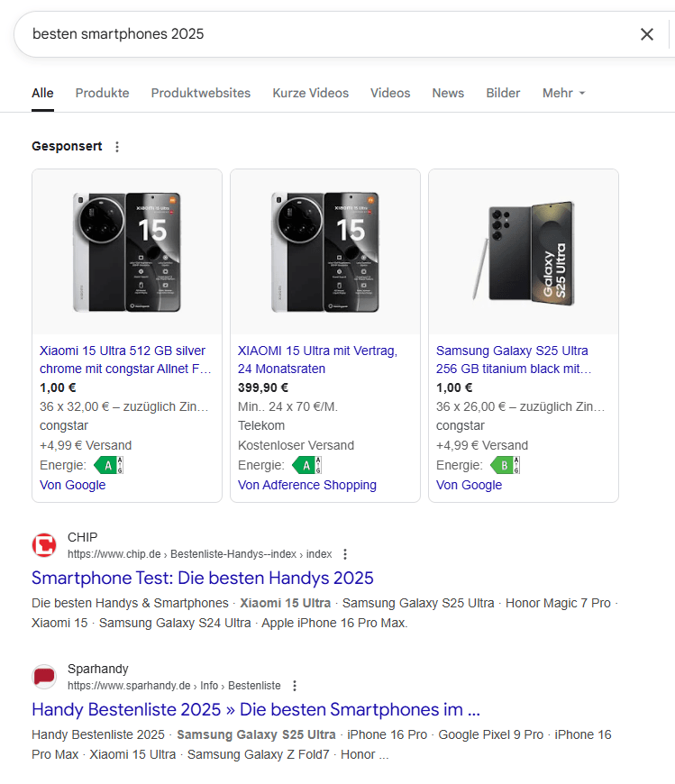Viewport: 675px width, 784px height.
Task: Open the three-dot menu for the Sparhandy result
Action: point(294,686)
